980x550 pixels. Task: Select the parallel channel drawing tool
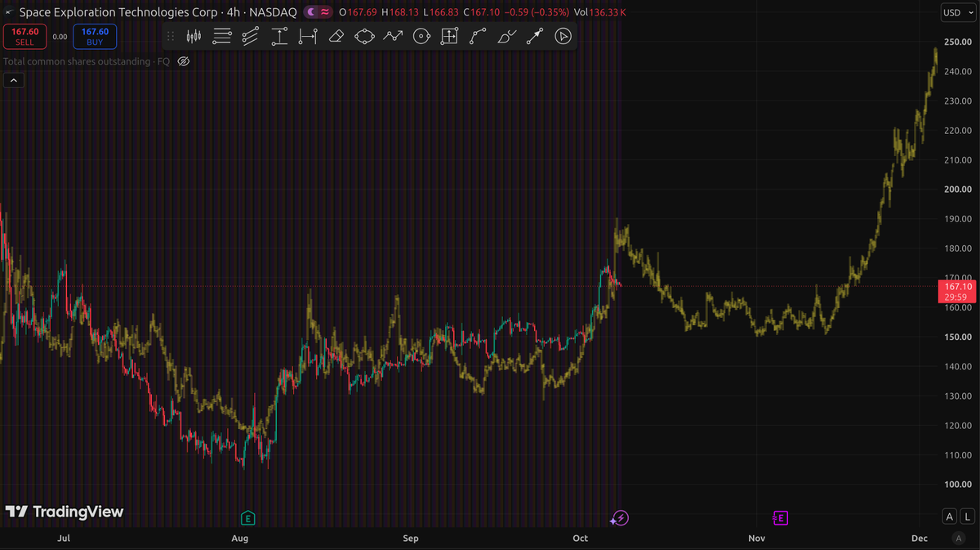(x=251, y=36)
